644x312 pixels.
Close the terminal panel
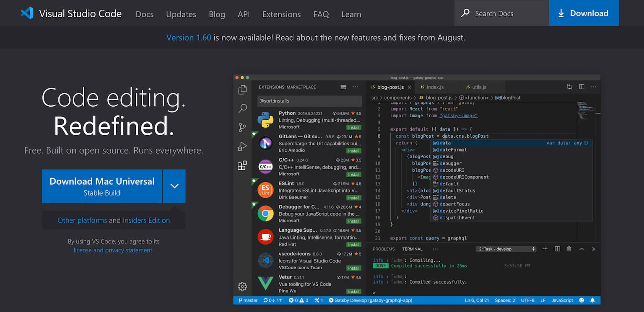tap(593, 249)
